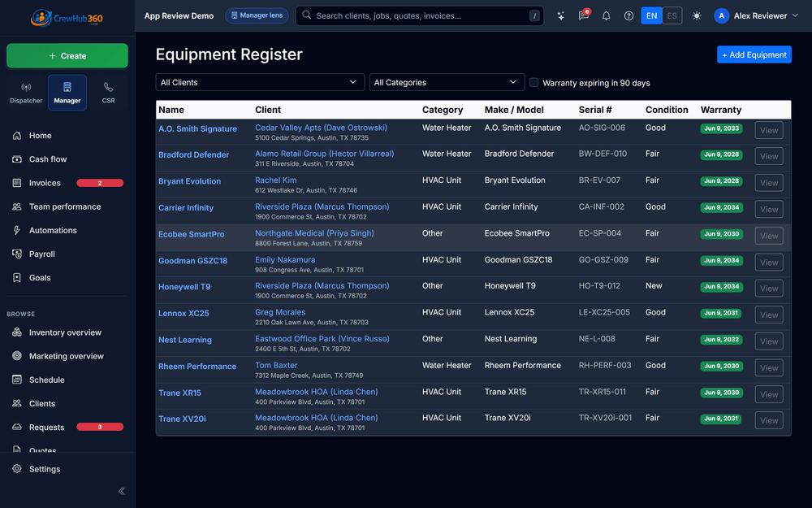Screen dimensions: 812x508
Task: Click the Alex Reviewer avatar
Action: (x=721, y=16)
